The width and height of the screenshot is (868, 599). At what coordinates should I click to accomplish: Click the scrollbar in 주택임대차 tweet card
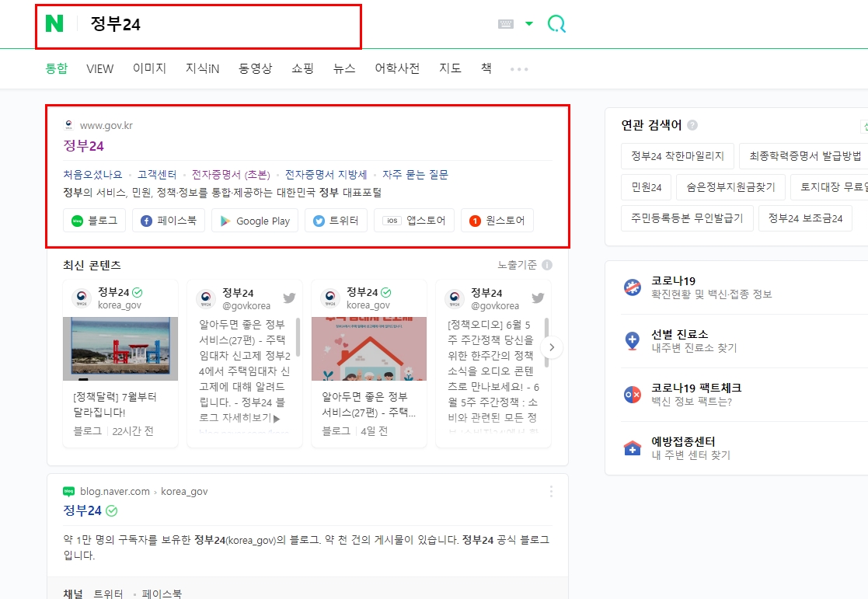298,336
